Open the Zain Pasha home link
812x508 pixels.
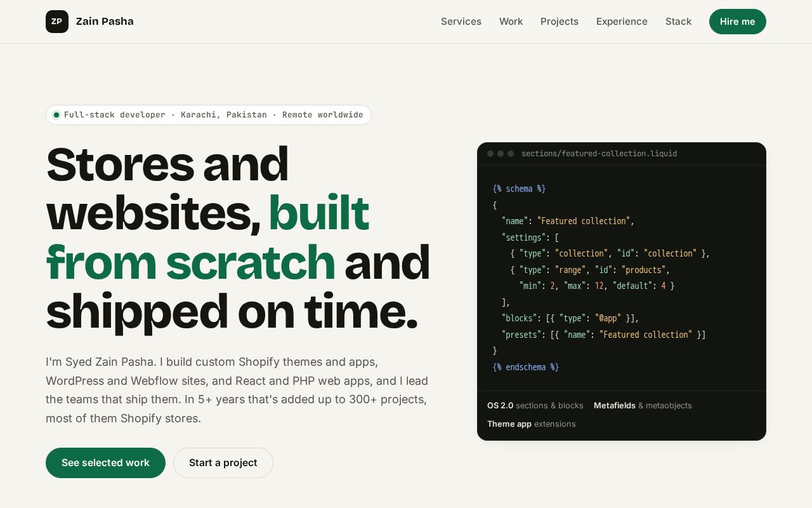(89, 22)
